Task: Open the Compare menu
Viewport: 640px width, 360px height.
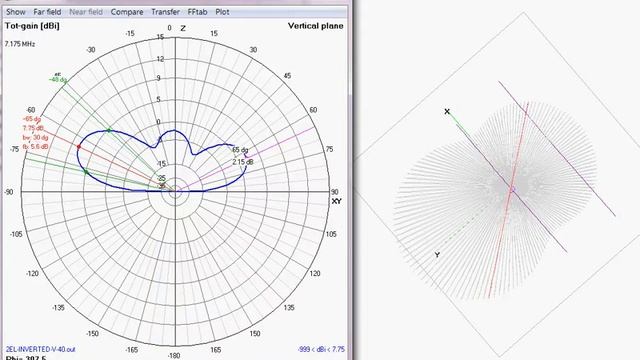Action: (x=127, y=12)
